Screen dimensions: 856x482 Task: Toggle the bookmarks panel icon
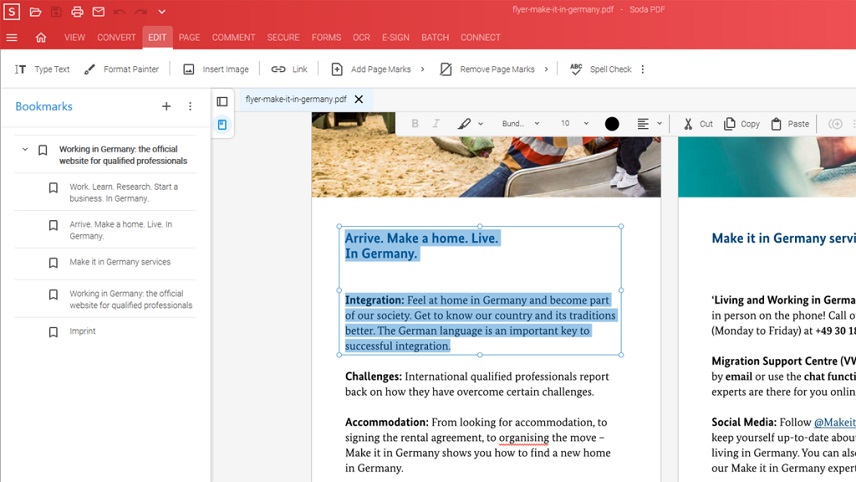pos(222,125)
